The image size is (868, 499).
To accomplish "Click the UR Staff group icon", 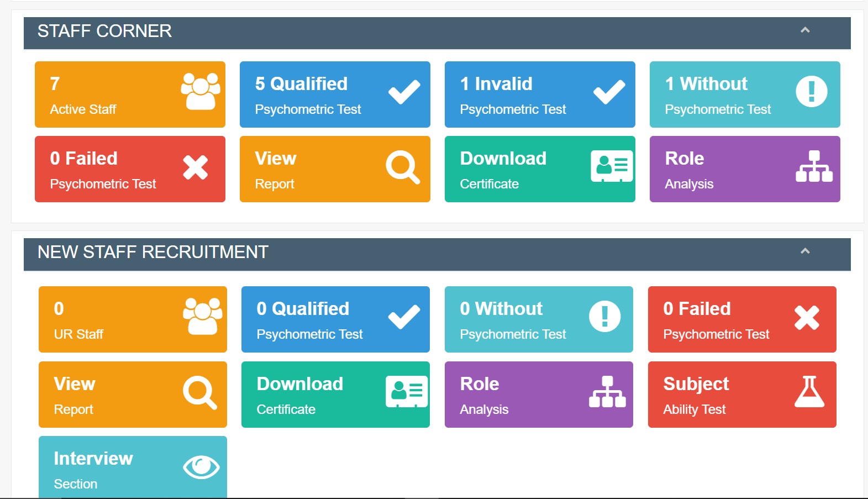I will point(203,316).
